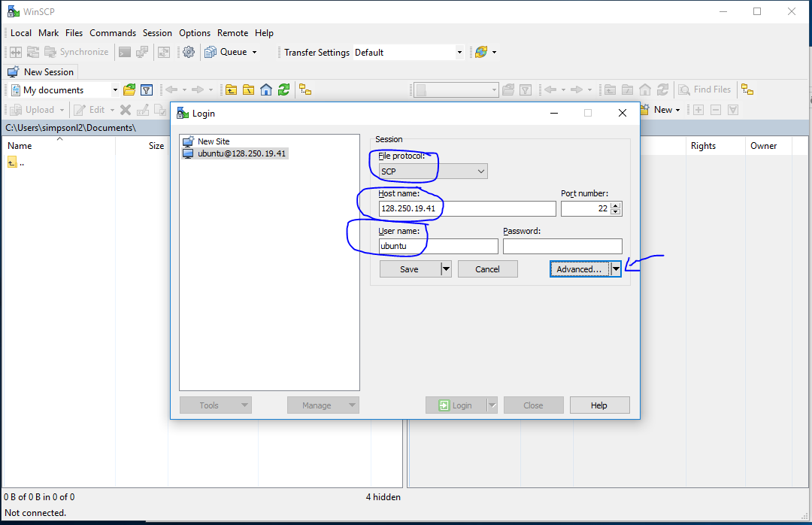This screenshot has width=812, height=525.
Task: Open the Preferences gear icon
Action: [x=189, y=52]
